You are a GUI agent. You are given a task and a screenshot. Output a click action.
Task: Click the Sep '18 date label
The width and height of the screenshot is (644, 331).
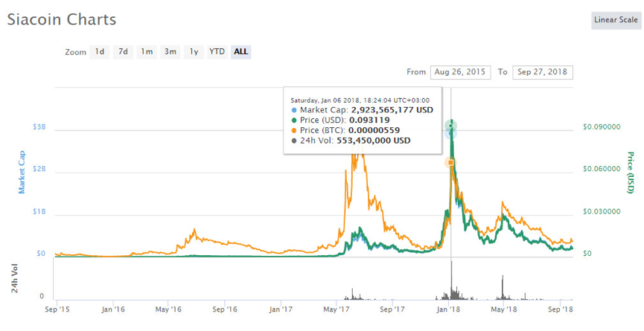pyautogui.click(x=560, y=309)
